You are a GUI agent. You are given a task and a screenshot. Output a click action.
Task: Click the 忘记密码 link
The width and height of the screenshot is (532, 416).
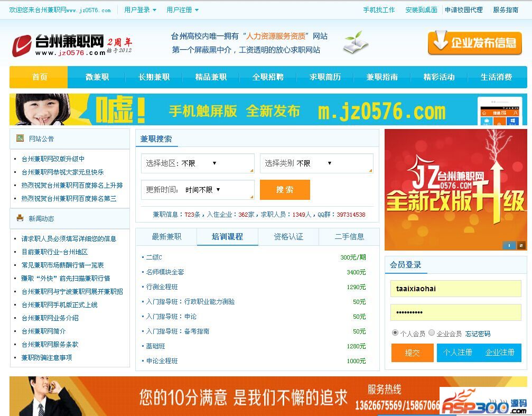(x=478, y=334)
